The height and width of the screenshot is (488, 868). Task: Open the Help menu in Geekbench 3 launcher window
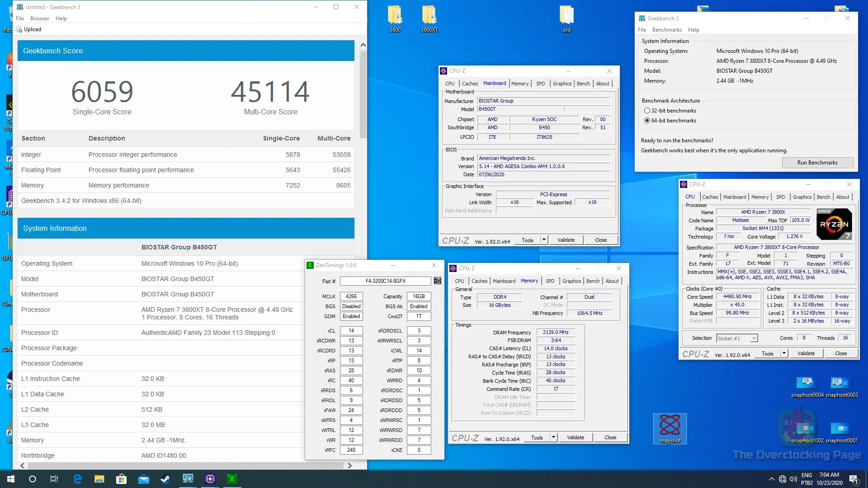tap(693, 30)
